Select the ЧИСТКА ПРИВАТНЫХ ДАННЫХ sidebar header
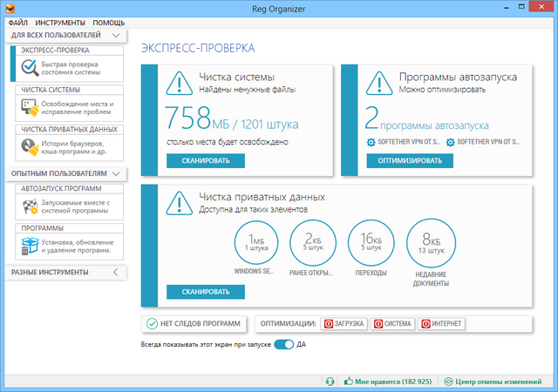 click(x=69, y=130)
